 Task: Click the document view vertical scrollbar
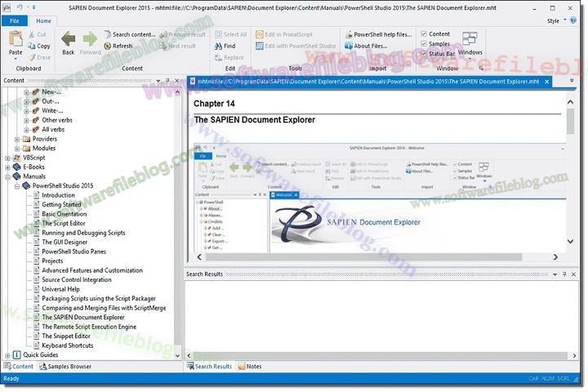pyautogui.click(x=570, y=163)
